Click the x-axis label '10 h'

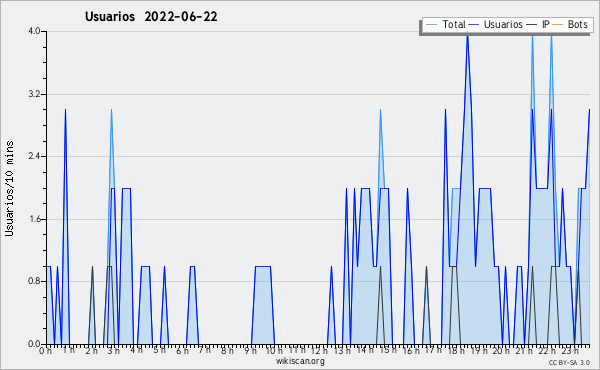click(274, 350)
